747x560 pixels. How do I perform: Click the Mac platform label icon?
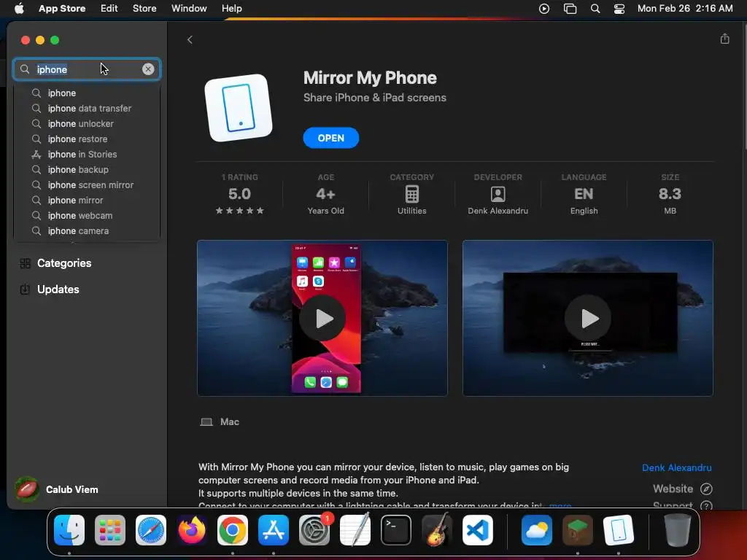click(206, 422)
